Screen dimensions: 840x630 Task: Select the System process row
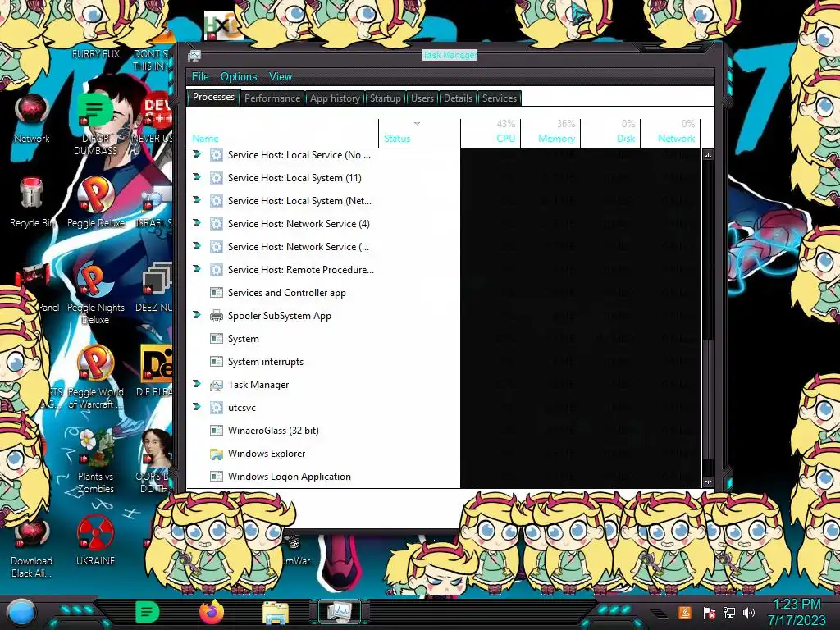point(444,339)
